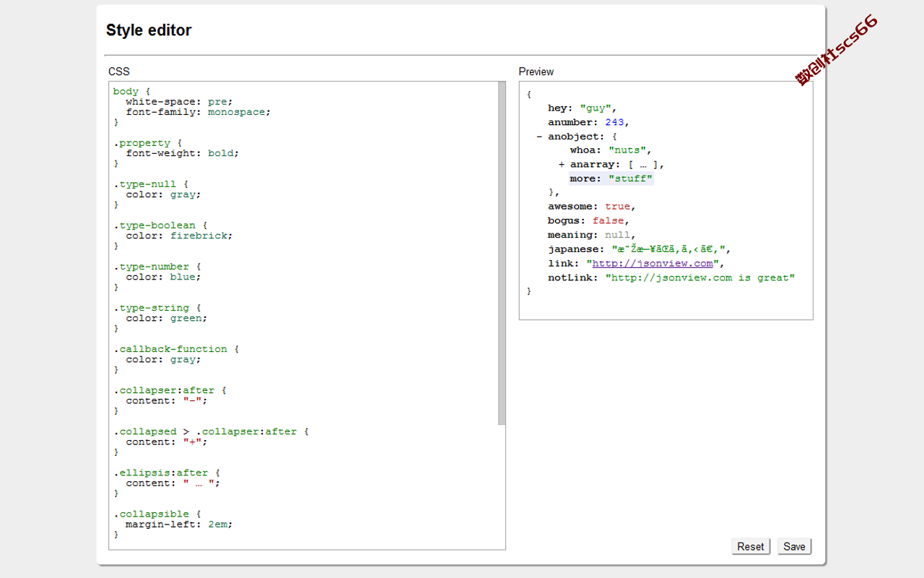This screenshot has height=578, width=924.
Task: Click the '.type-null {' selector line
Action: pyautogui.click(x=151, y=184)
